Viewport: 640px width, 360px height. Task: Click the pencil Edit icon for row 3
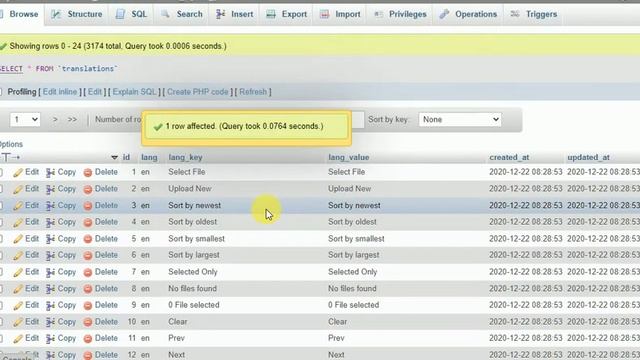click(18, 206)
